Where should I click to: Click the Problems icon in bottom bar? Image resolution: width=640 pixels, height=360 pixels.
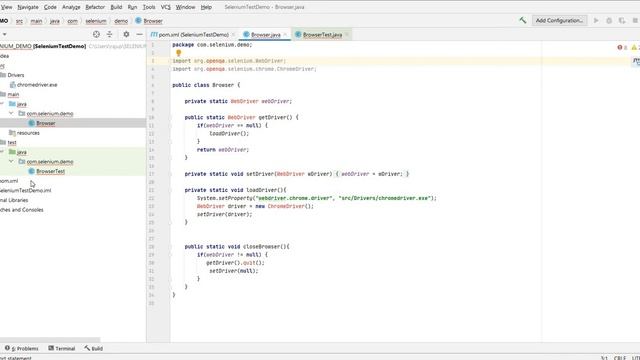[7, 348]
